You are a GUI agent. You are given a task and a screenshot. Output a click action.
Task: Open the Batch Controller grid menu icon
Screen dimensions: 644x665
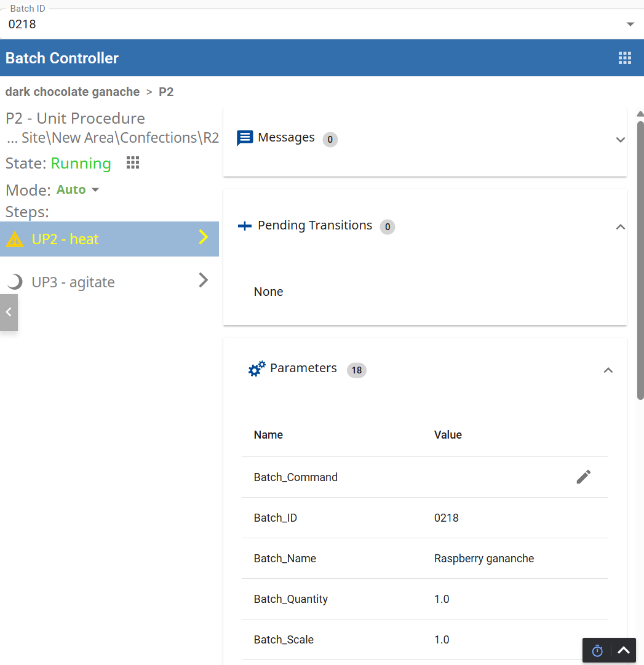tap(624, 58)
